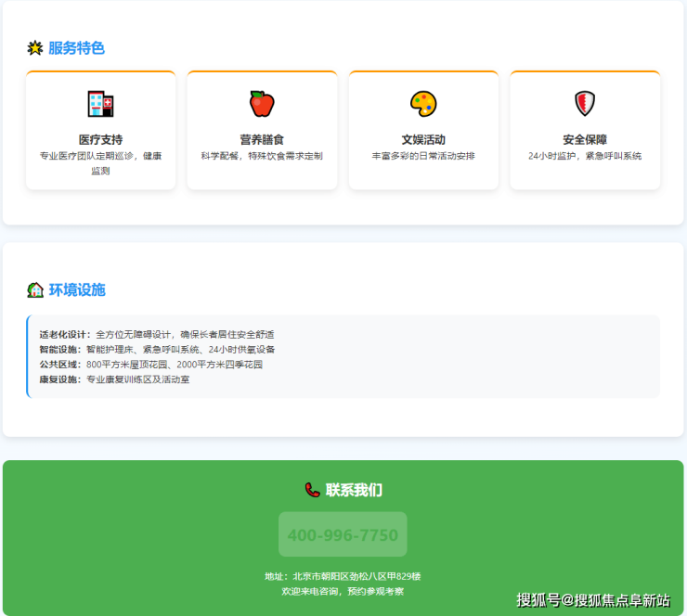This screenshot has height=616, width=687.
Task: Call the 400-996-7750 phone number button
Action: (343, 535)
